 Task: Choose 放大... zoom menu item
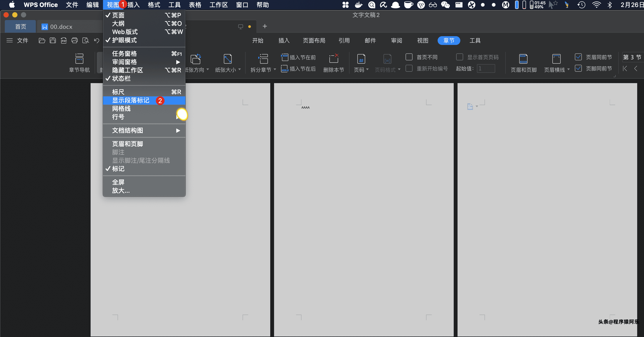[144, 191]
